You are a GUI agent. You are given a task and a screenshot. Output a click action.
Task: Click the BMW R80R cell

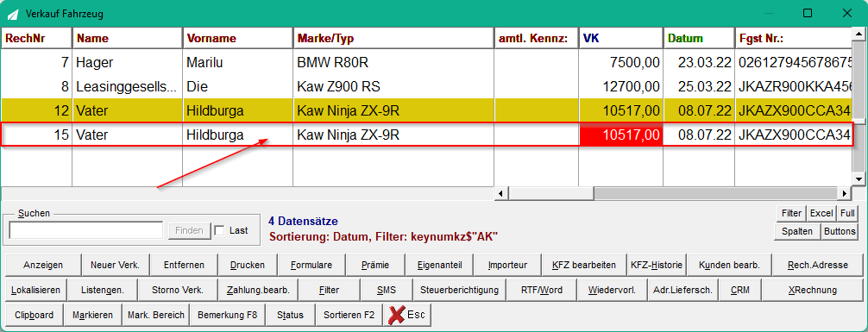pos(393,63)
